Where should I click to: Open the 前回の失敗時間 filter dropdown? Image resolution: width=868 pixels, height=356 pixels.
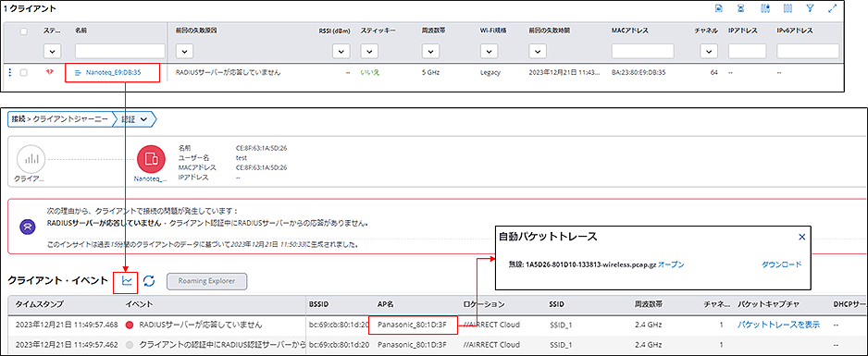(x=538, y=52)
